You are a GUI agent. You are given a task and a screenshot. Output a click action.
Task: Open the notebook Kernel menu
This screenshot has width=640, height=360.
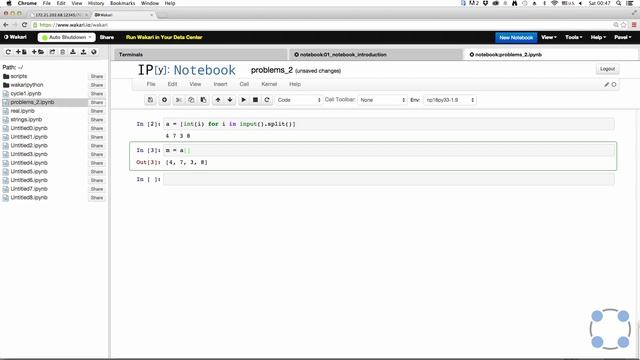(x=269, y=84)
